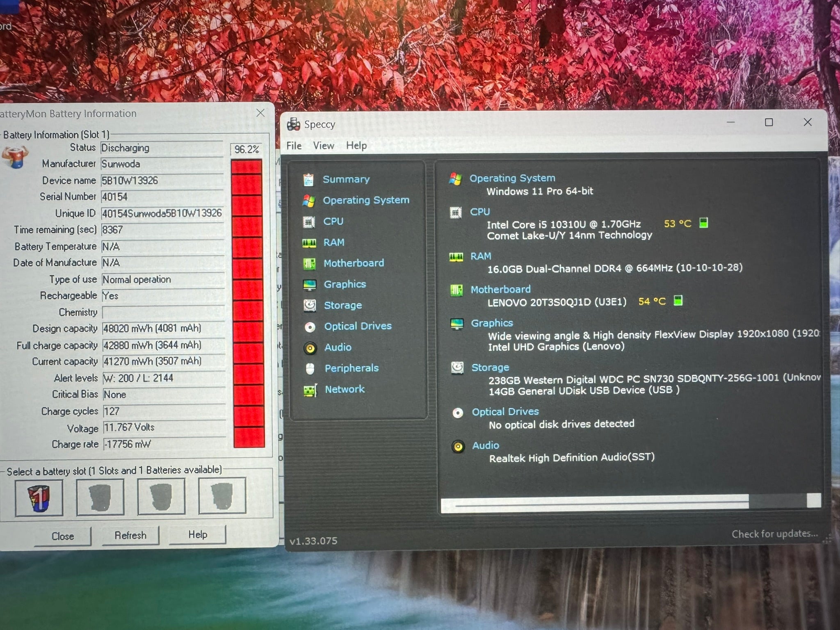Screen dimensions: 840x630
Task: Click the RAM stick icon in sidebar
Action: [x=309, y=243]
